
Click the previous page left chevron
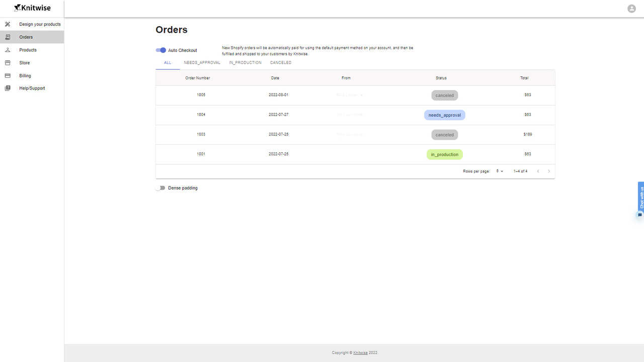tap(538, 171)
